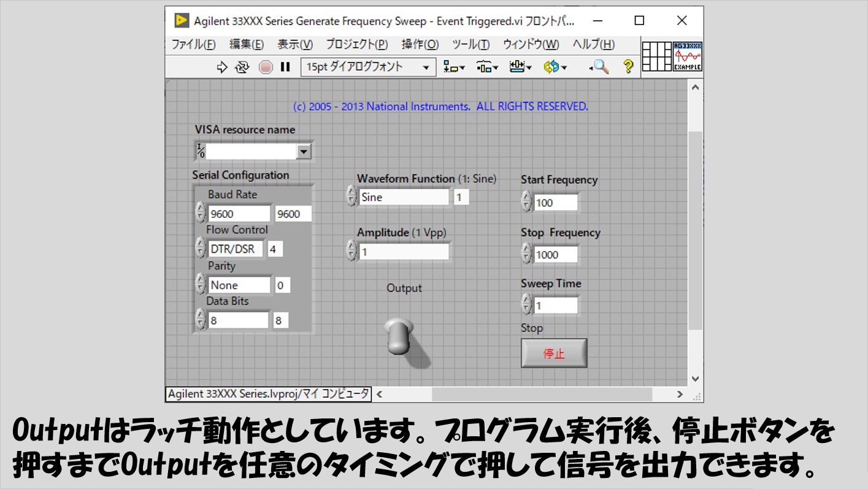Click the Start Frequency stepper arrows

click(526, 202)
